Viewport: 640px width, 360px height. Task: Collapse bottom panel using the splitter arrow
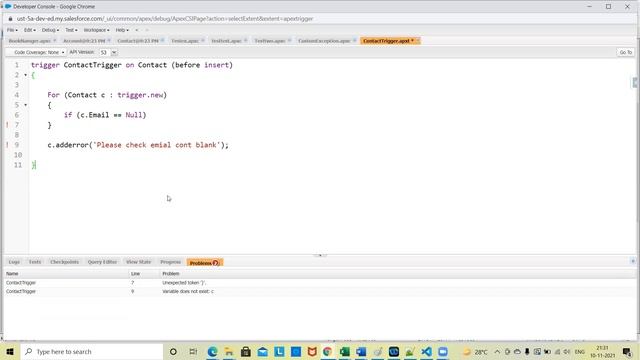(x=320, y=255)
